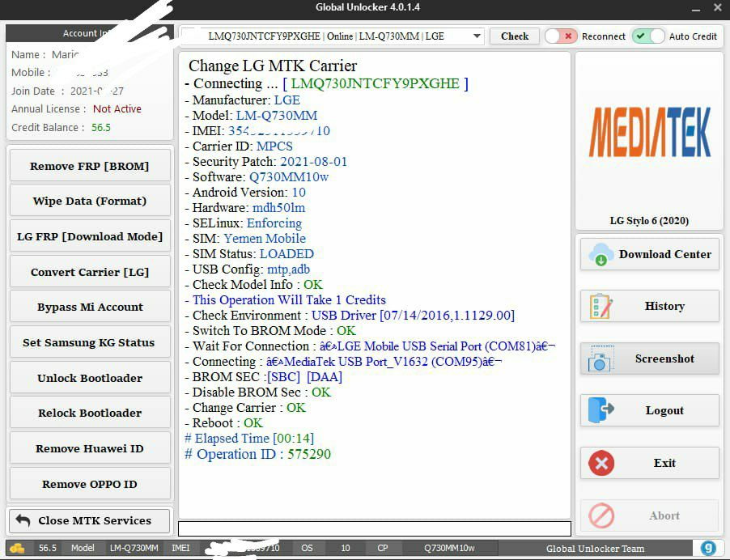The image size is (730, 560).
Task: Click the credits coin icon in status bar
Action: click(x=17, y=549)
